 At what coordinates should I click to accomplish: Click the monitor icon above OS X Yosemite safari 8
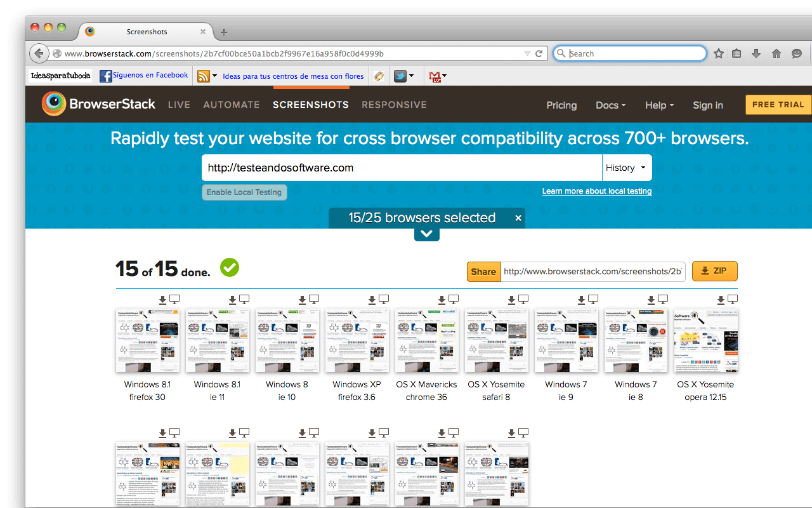click(522, 298)
